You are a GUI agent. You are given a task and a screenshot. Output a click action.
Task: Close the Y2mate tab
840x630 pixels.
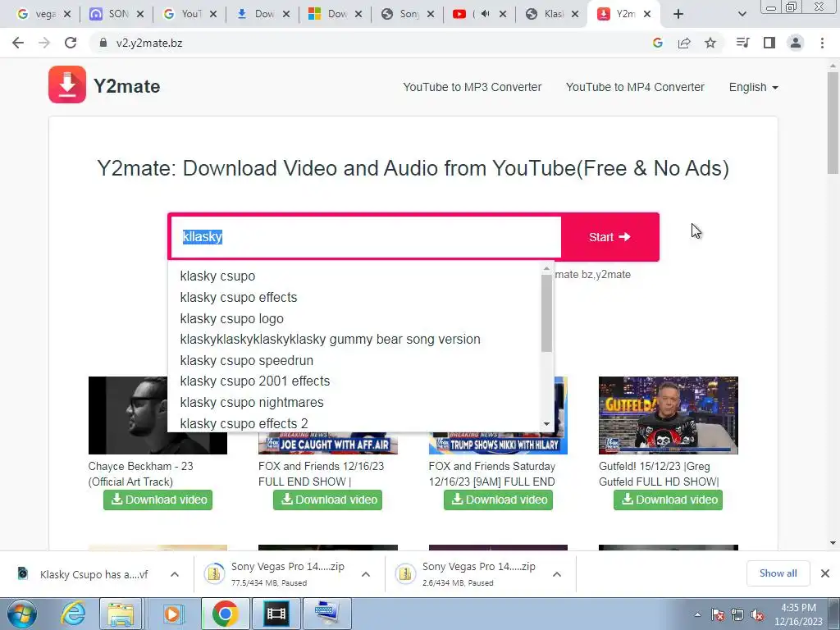coord(647,14)
